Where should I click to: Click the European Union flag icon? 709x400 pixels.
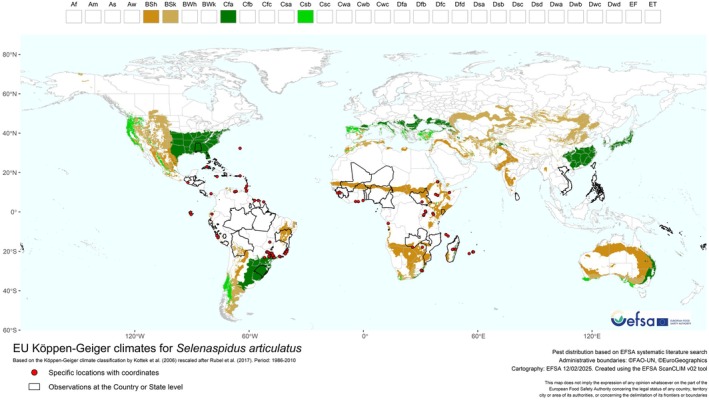(x=662, y=322)
